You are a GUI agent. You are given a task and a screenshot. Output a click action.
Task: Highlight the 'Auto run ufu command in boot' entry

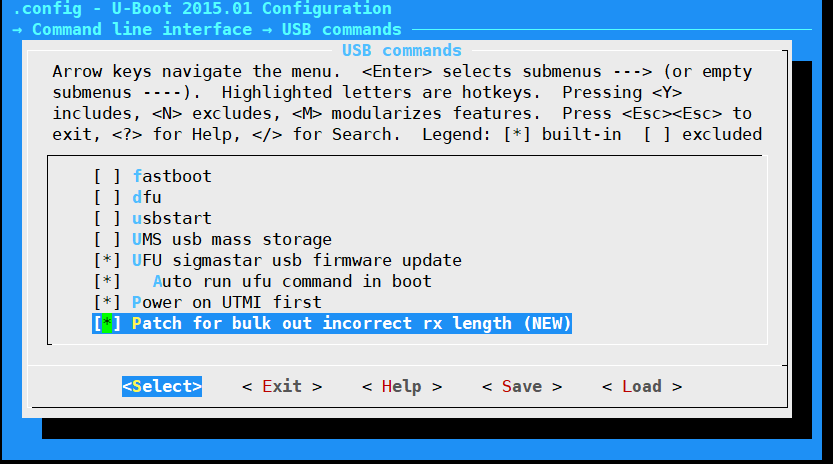pyautogui.click(x=292, y=281)
